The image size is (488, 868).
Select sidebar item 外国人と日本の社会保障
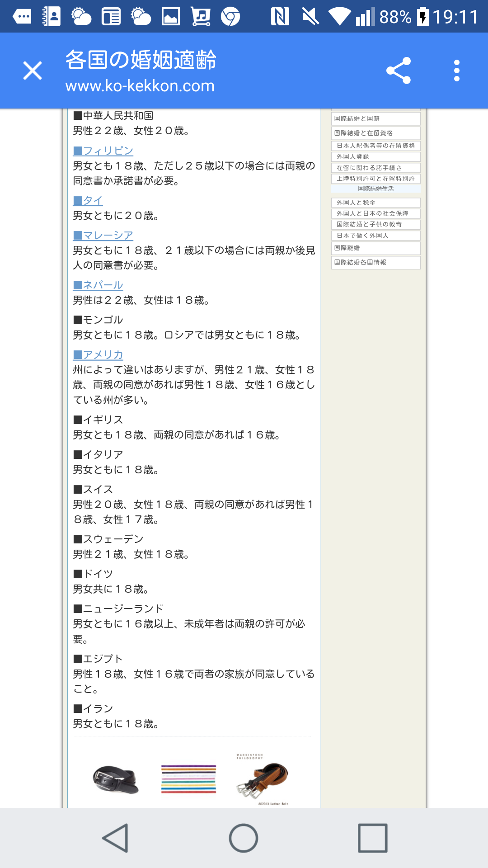pos(376,213)
